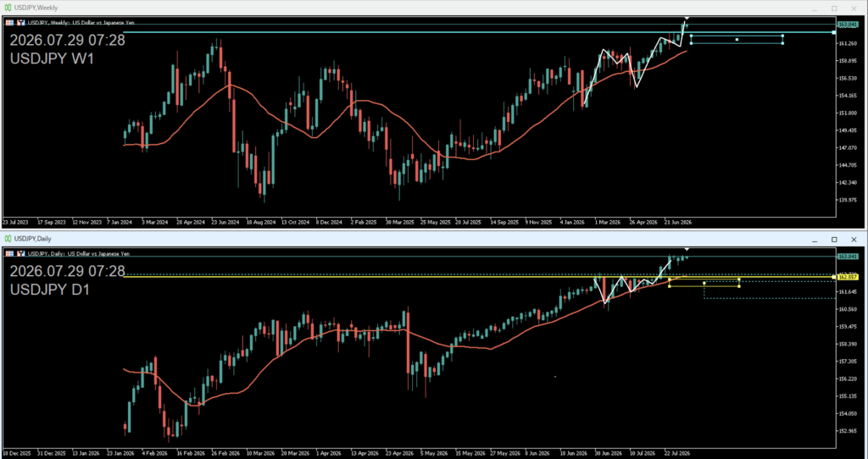Click the chart shift triangle in the Daily chart

pyautogui.click(x=687, y=250)
